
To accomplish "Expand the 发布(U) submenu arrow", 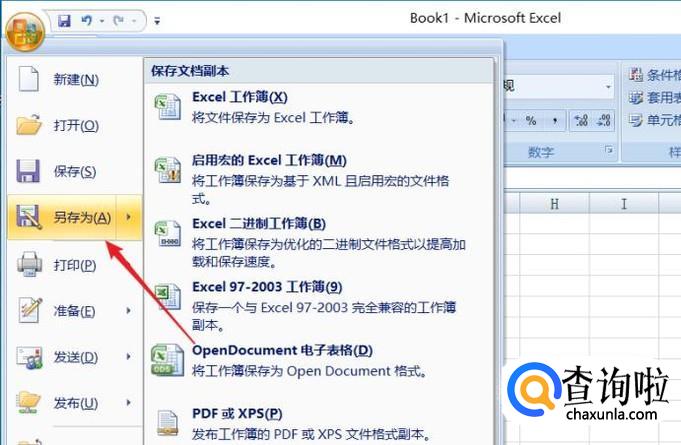I will point(129,402).
